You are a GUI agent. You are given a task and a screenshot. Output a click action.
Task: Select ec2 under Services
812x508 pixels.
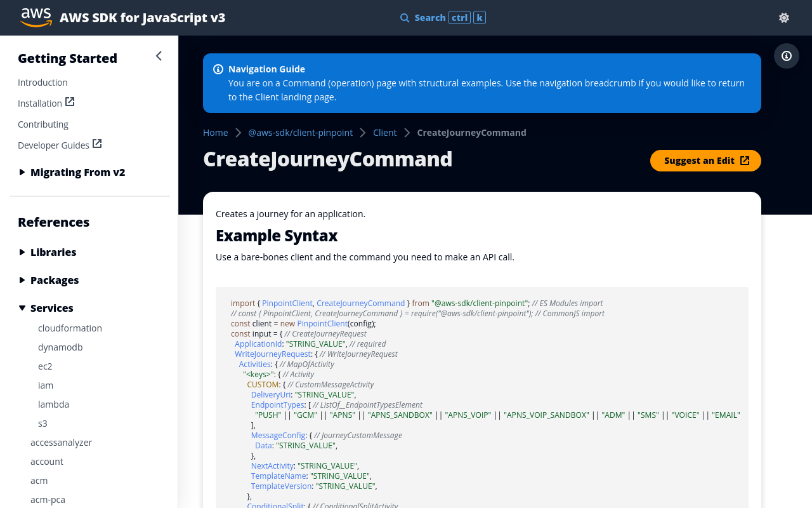45,366
